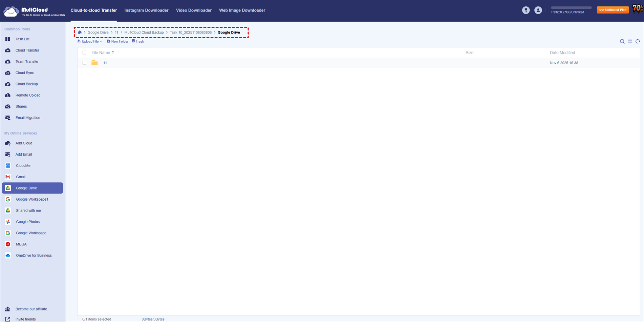The width and height of the screenshot is (644, 322).
Task: Click the MultCloud logo icon
Action: 11,11
